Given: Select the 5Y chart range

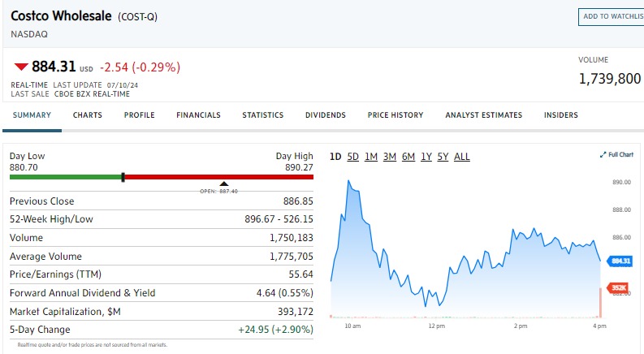Looking at the screenshot, I should (443, 157).
